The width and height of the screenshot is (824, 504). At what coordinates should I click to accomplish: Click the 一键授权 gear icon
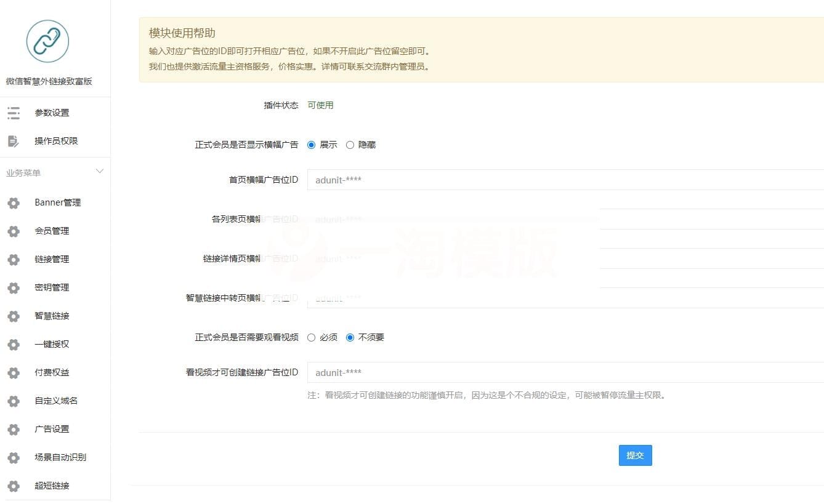coord(13,344)
